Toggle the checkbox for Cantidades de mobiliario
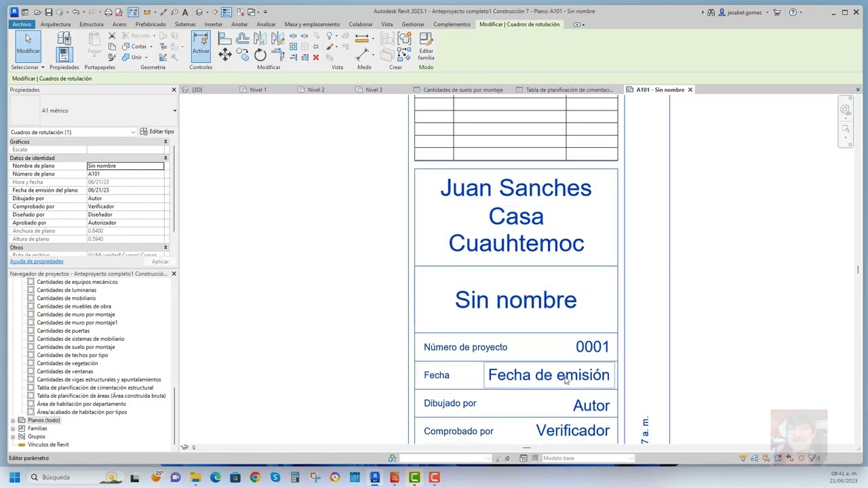This screenshot has width=868, height=488. coord(31,298)
